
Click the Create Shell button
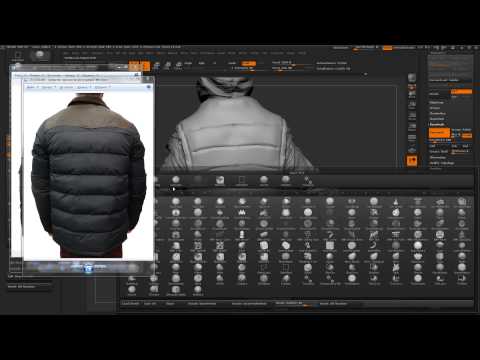point(438,152)
